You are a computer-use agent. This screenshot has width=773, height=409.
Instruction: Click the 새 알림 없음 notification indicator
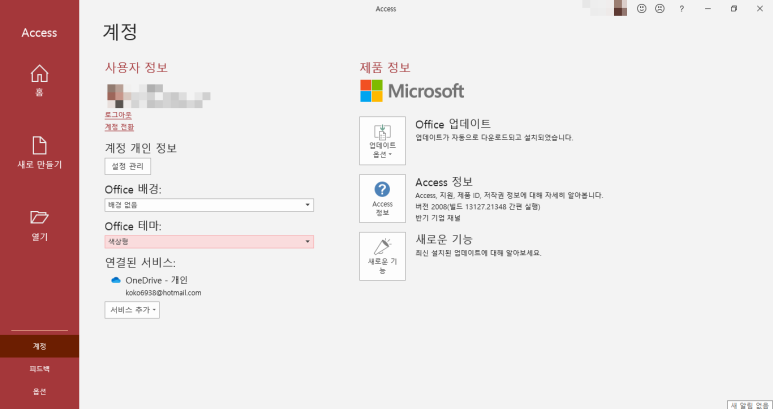click(749, 405)
